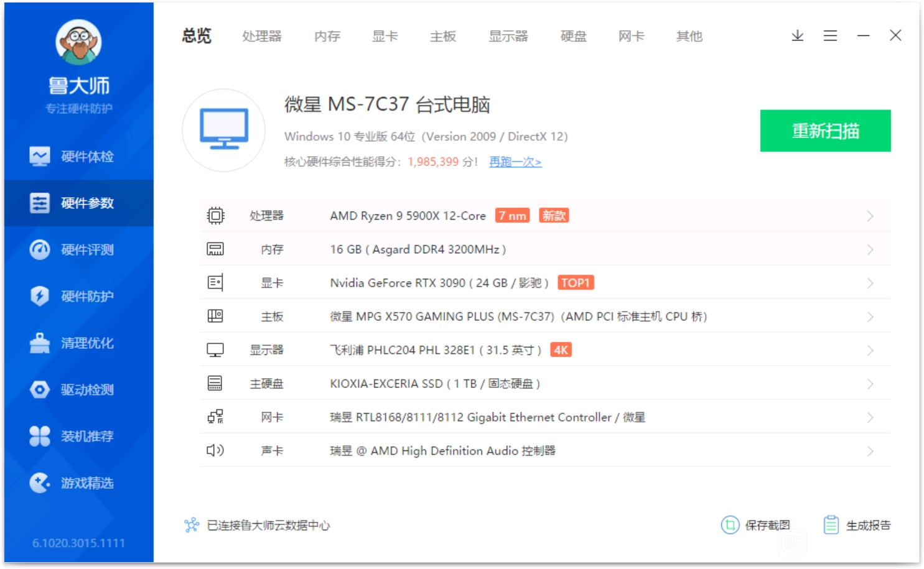Open the hamburger menu icon
The image size is (924, 569).
click(830, 36)
